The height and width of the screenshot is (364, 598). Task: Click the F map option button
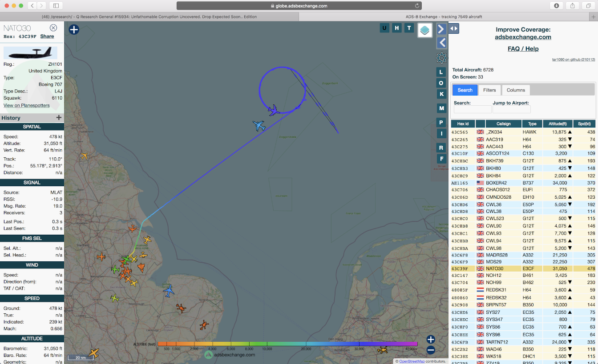[x=441, y=159]
